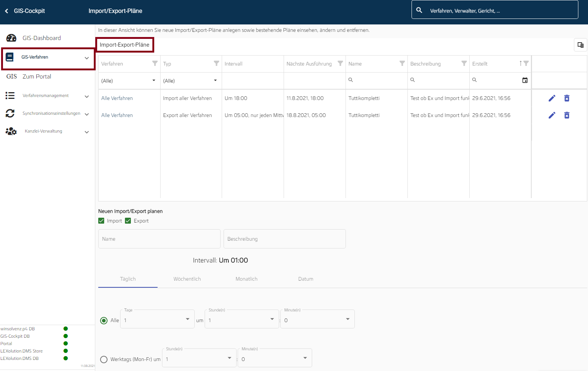Open Zum Portal in sidebar
The image size is (588, 371).
tap(37, 77)
